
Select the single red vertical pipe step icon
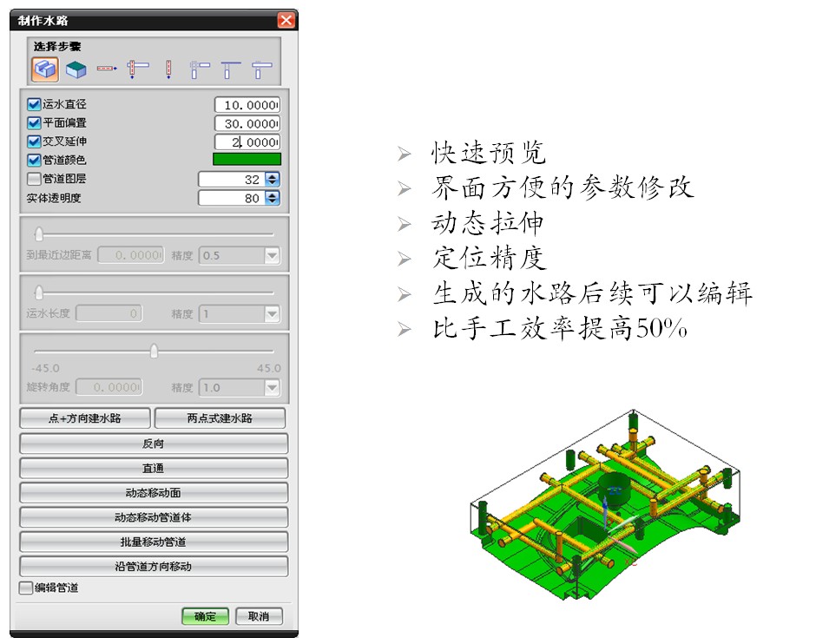tap(168, 69)
